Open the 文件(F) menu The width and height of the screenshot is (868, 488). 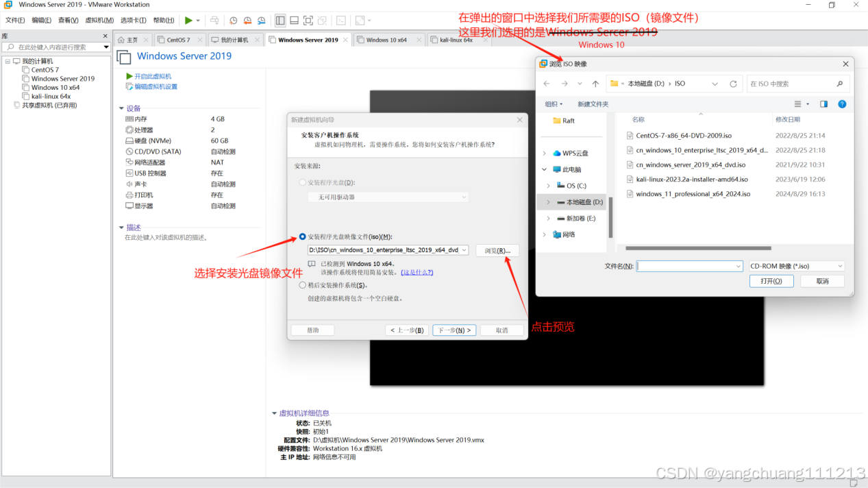pos(14,21)
